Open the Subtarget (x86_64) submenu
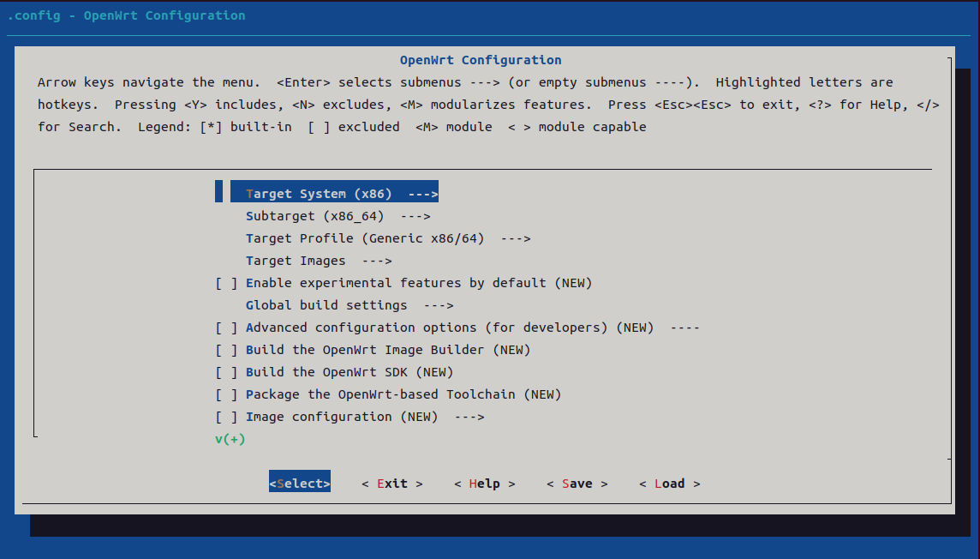This screenshot has width=980, height=559. [x=338, y=216]
